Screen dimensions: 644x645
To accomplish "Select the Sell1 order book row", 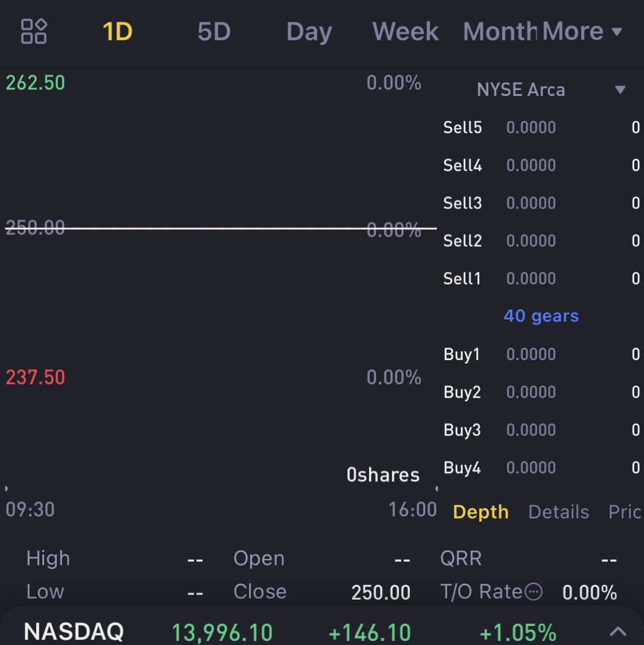I will (x=541, y=279).
